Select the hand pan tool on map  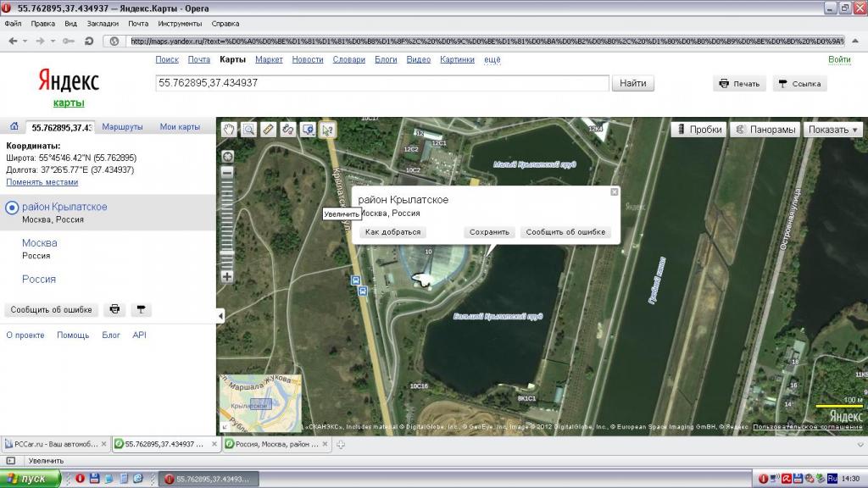tap(228, 130)
